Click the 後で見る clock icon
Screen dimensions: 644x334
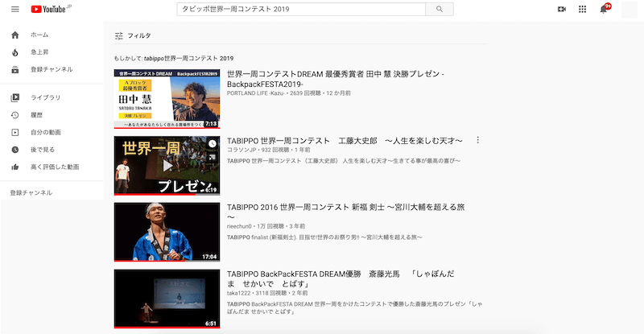coord(15,150)
